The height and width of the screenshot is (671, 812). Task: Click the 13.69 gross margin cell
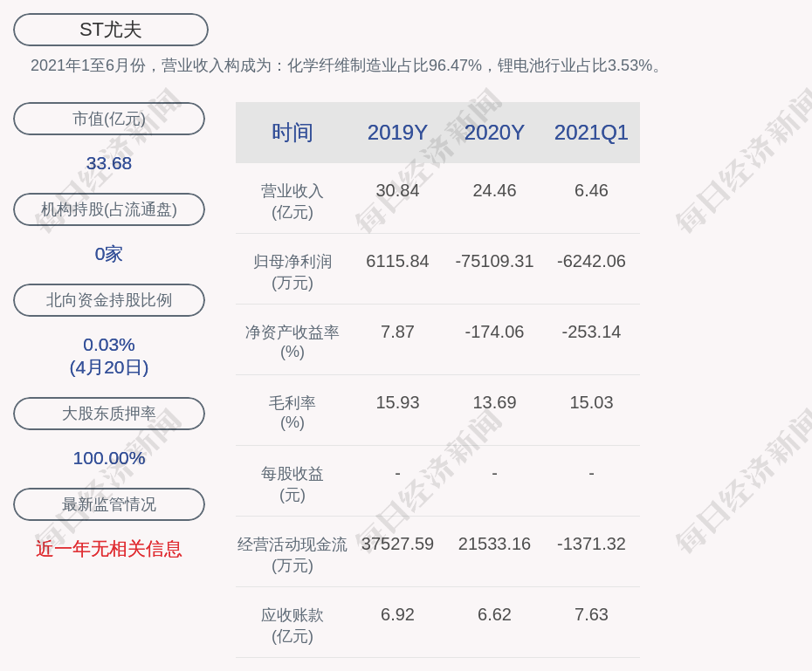(x=494, y=402)
